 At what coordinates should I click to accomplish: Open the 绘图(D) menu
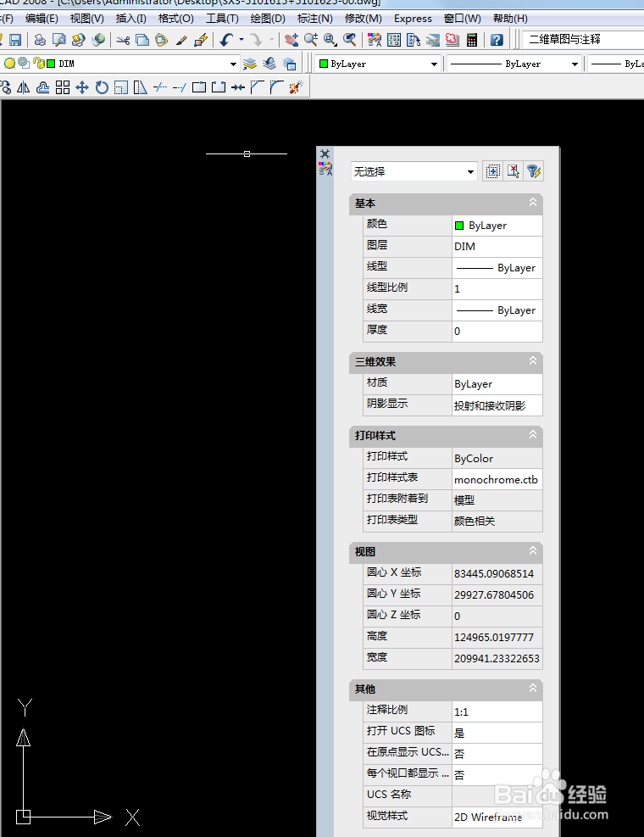(268, 19)
